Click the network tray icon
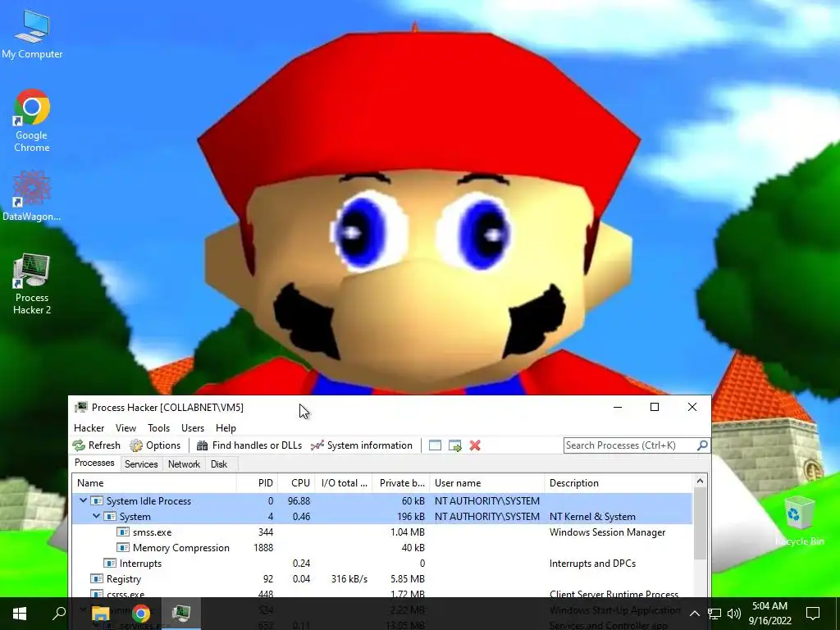840x630 pixels. pos(714,614)
